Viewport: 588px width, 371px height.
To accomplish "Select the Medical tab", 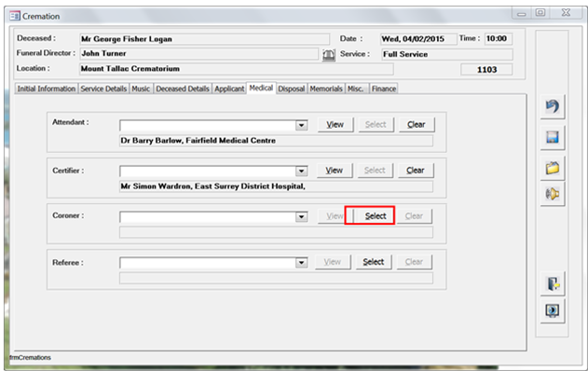I will (x=261, y=89).
